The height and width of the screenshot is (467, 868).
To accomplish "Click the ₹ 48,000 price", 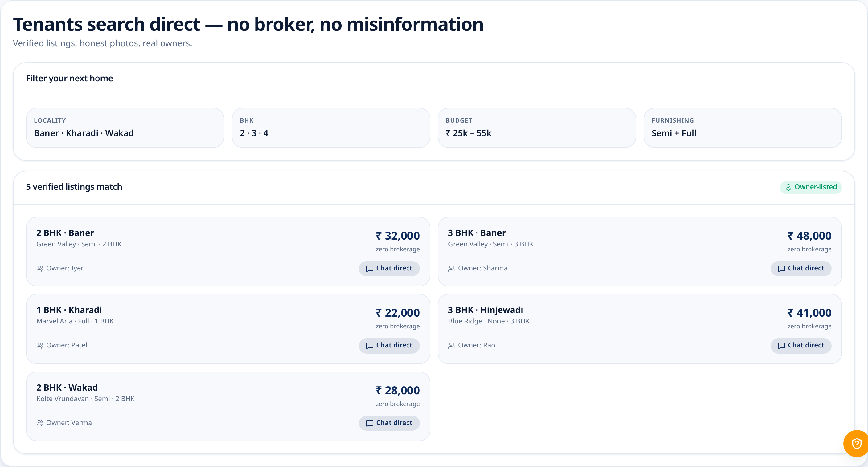I will coord(809,236).
